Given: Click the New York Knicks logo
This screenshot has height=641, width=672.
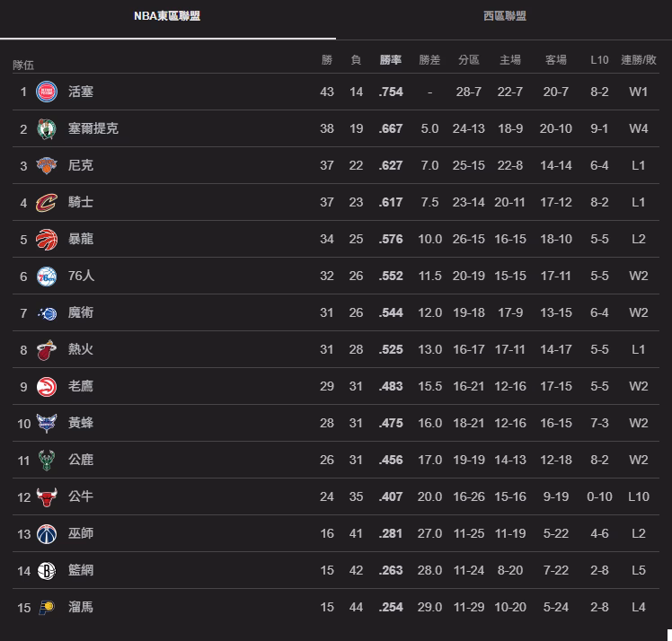Looking at the screenshot, I should (x=47, y=165).
